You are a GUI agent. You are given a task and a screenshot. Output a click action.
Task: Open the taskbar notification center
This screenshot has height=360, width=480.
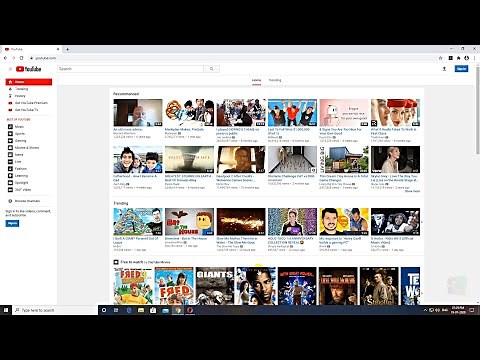[472, 310]
